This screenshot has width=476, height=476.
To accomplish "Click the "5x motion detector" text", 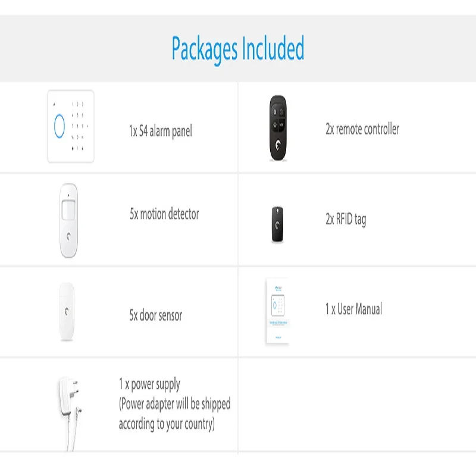I will pos(164,214).
